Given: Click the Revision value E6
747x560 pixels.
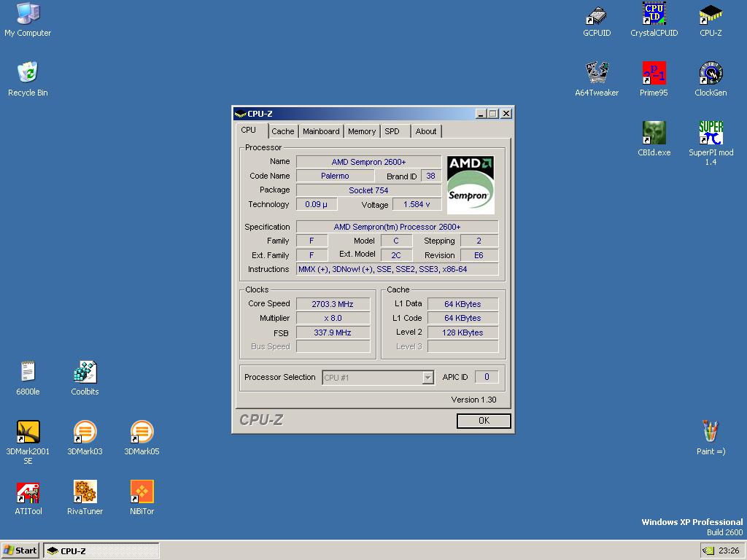Looking at the screenshot, I should tap(479, 255).
